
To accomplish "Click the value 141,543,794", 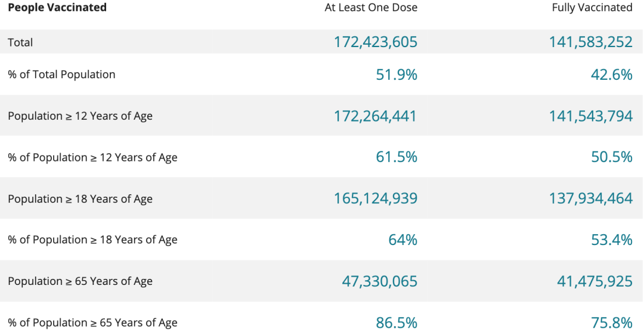I will point(591,116).
